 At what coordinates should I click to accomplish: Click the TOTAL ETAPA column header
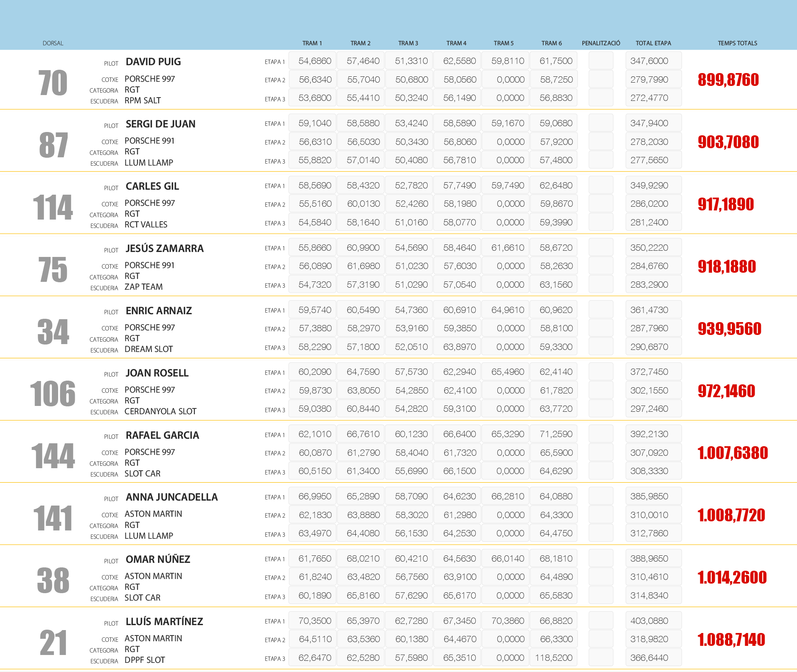tap(653, 43)
